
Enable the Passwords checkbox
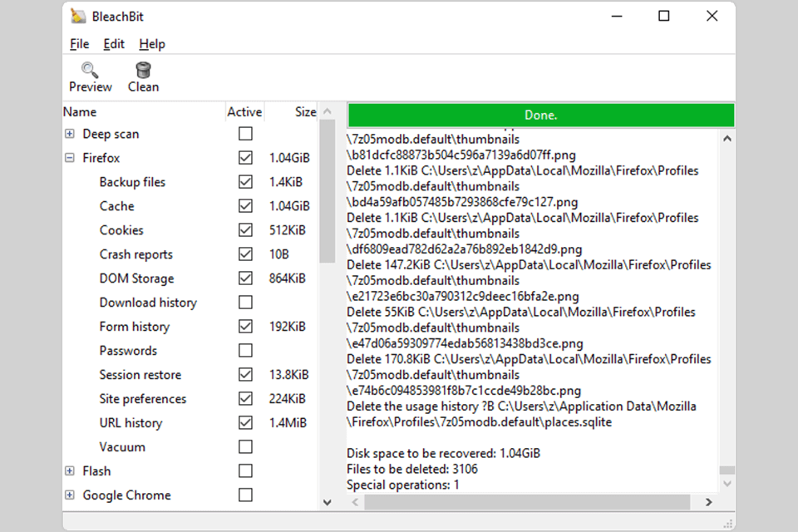tap(245, 350)
